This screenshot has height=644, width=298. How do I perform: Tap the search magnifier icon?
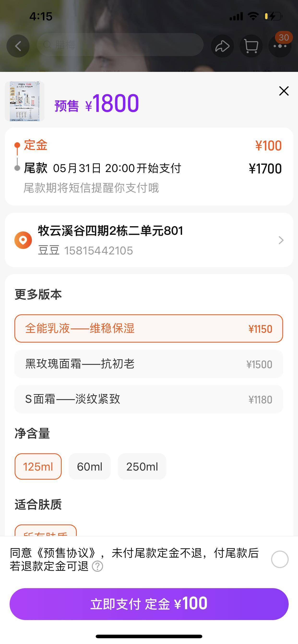(x=47, y=45)
